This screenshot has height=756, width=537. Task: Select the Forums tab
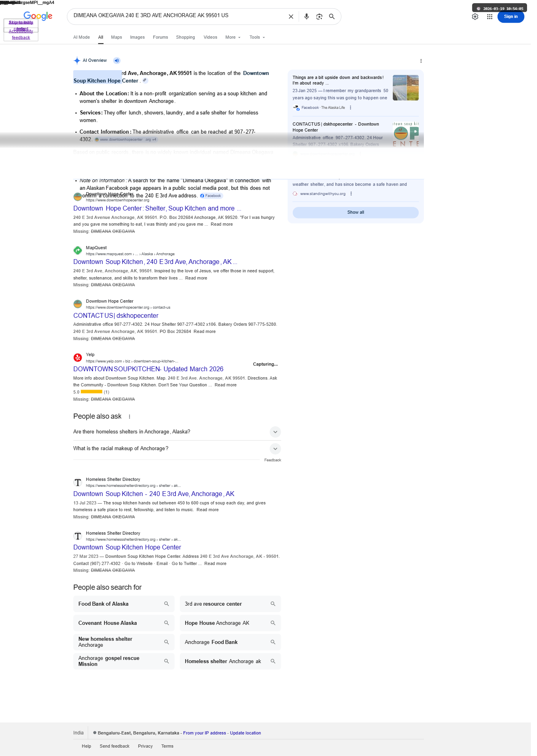click(x=161, y=37)
